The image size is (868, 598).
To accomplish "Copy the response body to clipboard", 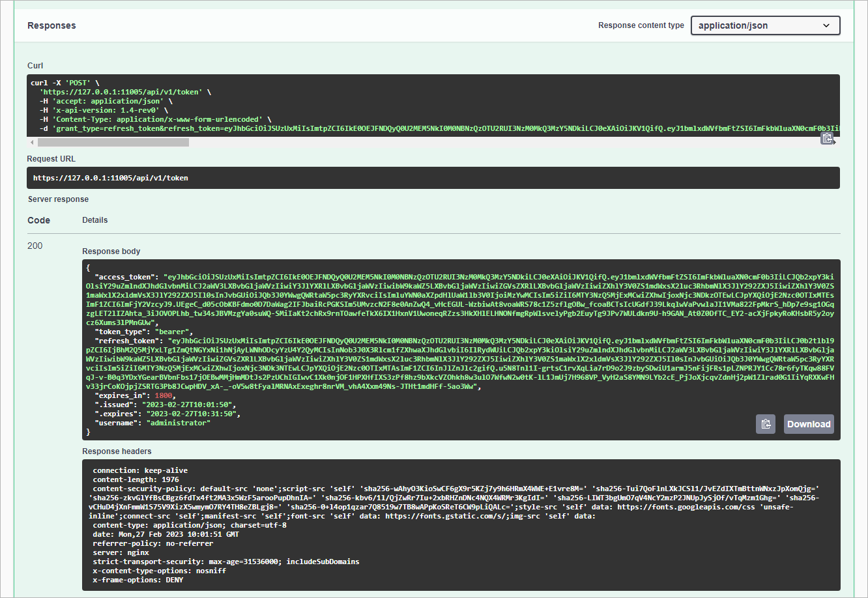I will click(x=766, y=424).
